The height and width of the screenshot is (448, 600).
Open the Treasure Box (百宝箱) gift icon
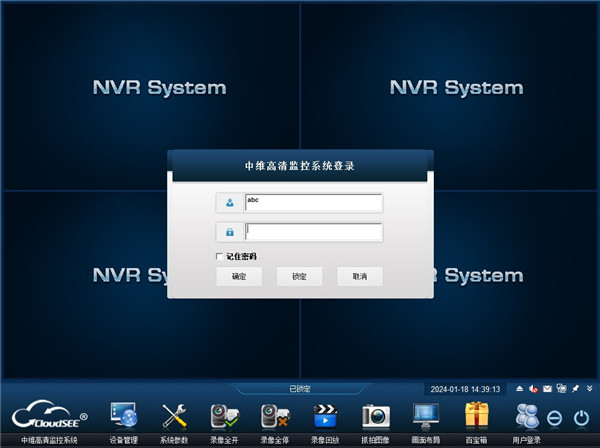point(477,416)
